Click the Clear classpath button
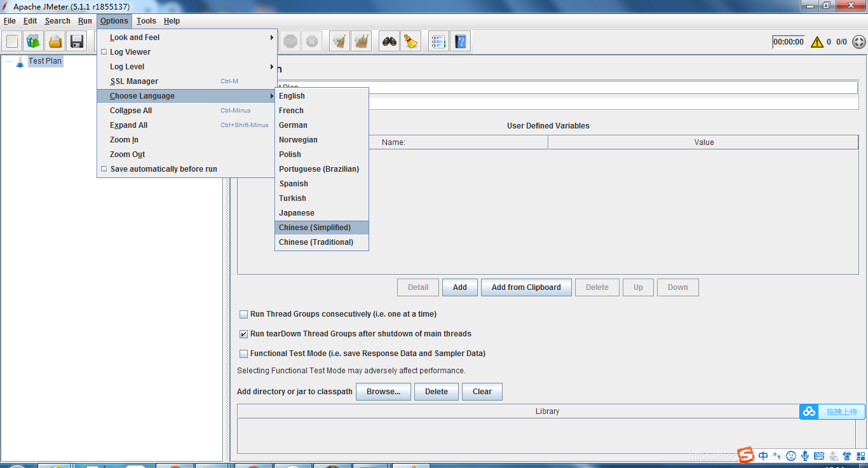 [482, 392]
